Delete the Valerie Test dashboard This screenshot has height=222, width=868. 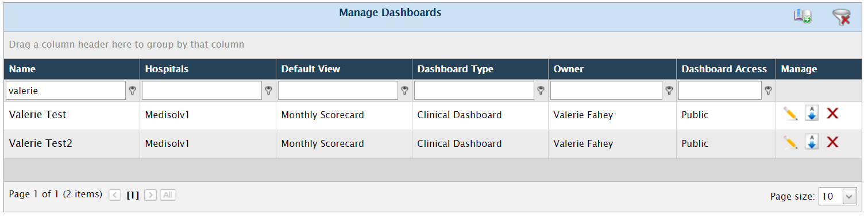[832, 114]
